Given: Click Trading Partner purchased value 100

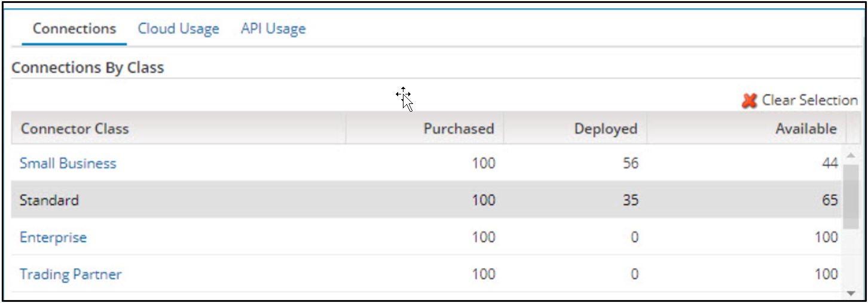Looking at the screenshot, I should pyautogui.click(x=482, y=274).
